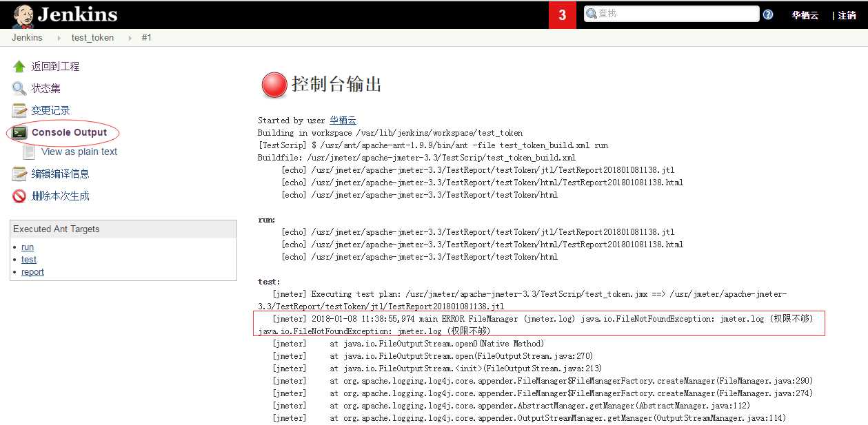
Task: Go to Jenkins breadcrumb
Action: 27,38
